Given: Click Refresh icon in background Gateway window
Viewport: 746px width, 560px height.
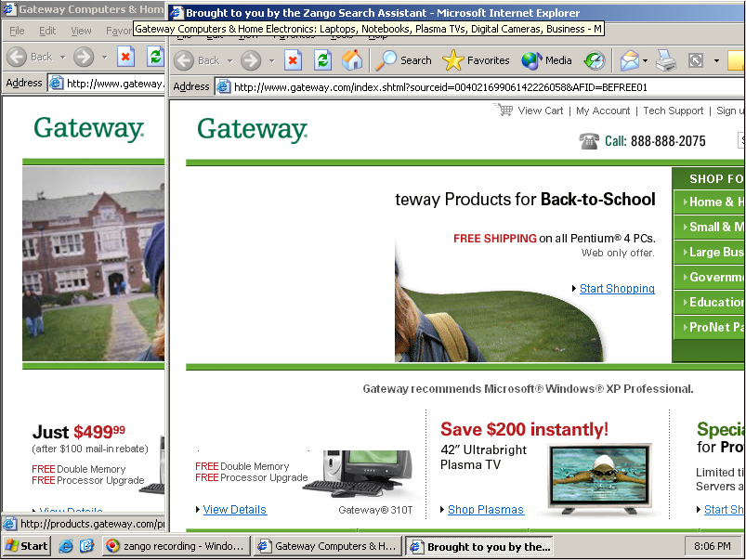Looking at the screenshot, I should click(155, 57).
